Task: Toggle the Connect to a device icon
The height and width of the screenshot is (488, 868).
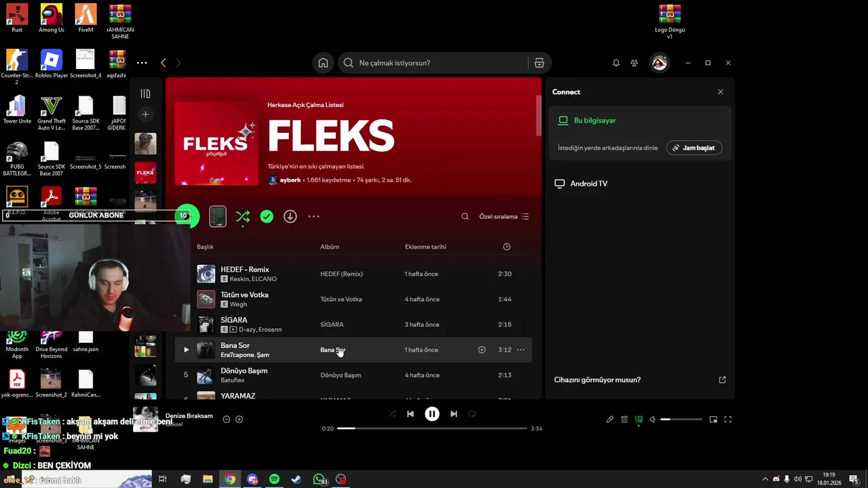Action: (639, 420)
